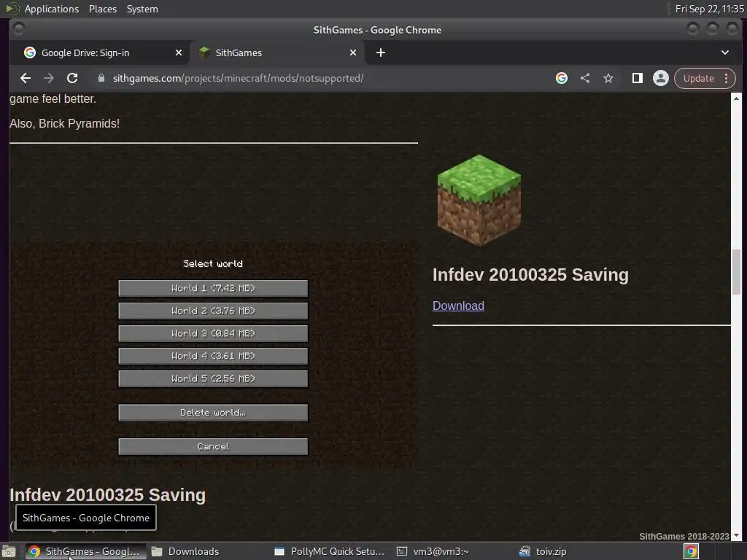
Task: Close the Google Drive: Sign-in tab
Action: [179, 52]
